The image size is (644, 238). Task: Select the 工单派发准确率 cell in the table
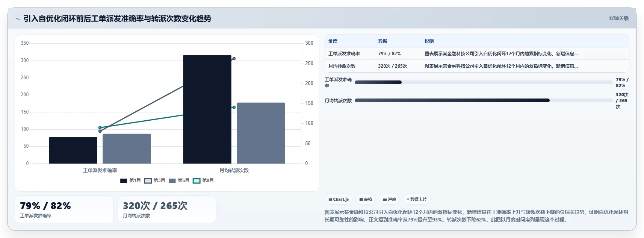[x=344, y=54]
